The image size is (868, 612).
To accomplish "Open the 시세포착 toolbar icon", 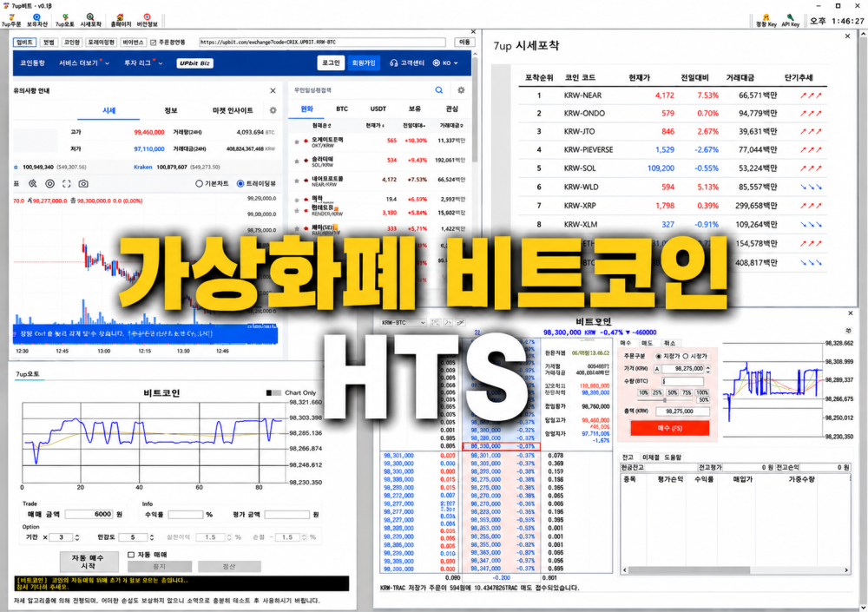I will coord(91,21).
